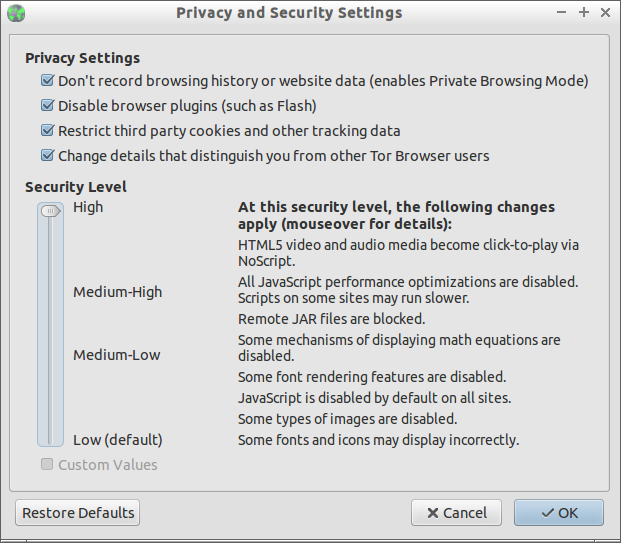
Task: Click the HTML5 video click-to-play description
Action: (x=408, y=252)
